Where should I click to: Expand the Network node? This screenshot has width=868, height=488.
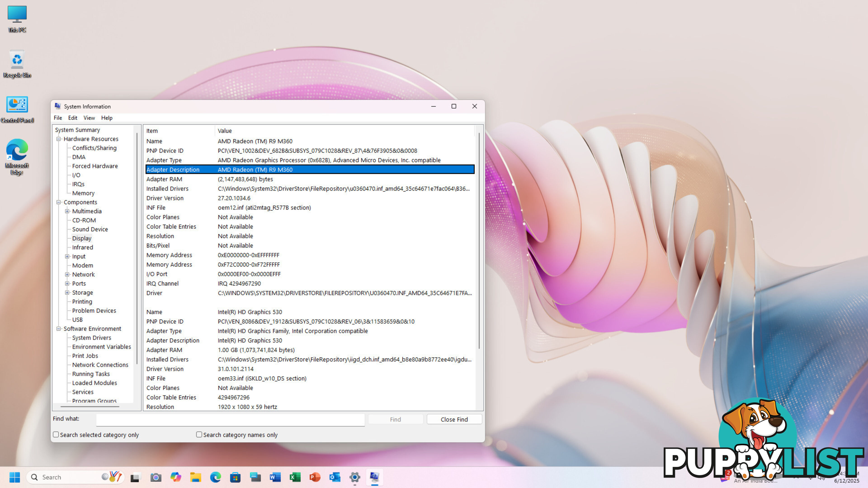[x=67, y=274]
